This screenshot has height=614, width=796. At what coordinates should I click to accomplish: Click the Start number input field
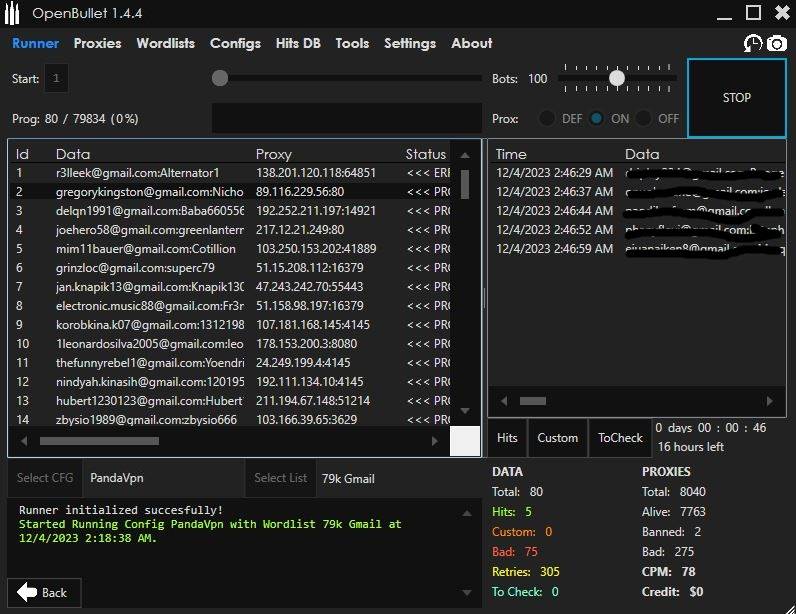point(56,78)
